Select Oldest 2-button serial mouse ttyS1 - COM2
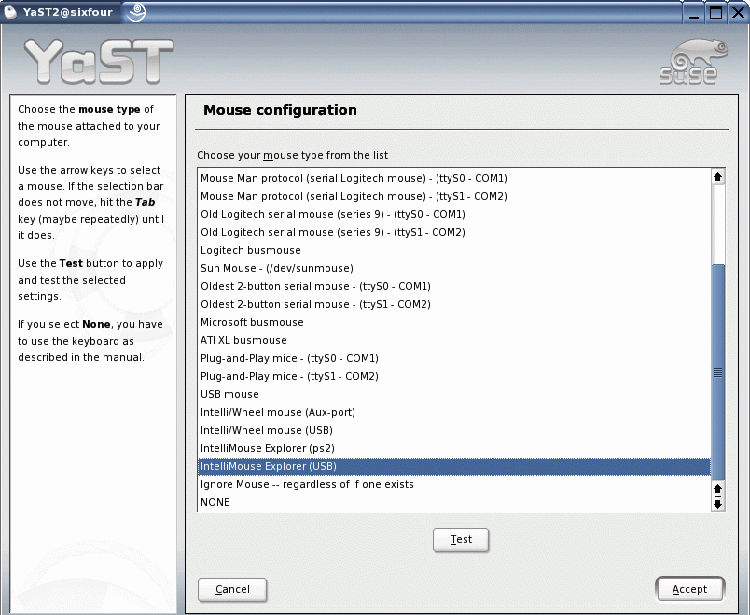The width and height of the screenshot is (750, 615). click(x=454, y=305)
